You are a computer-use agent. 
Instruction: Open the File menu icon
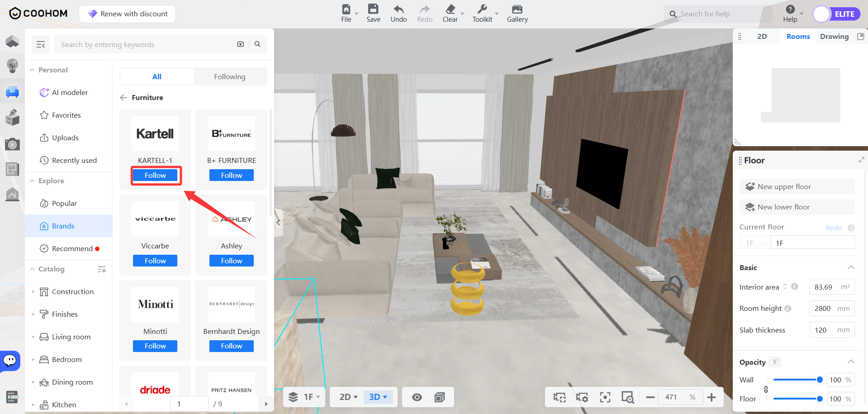pyautogui.click(x=346, y=10)
